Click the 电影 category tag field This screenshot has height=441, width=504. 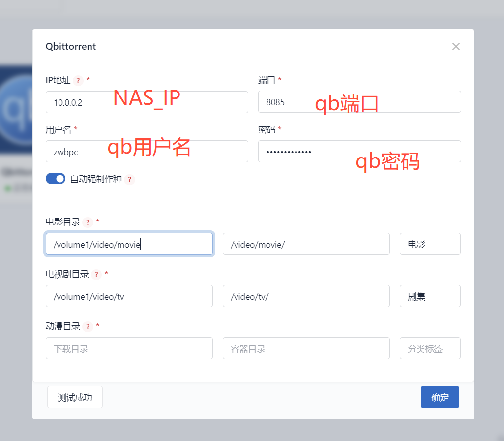click(430, 244)
